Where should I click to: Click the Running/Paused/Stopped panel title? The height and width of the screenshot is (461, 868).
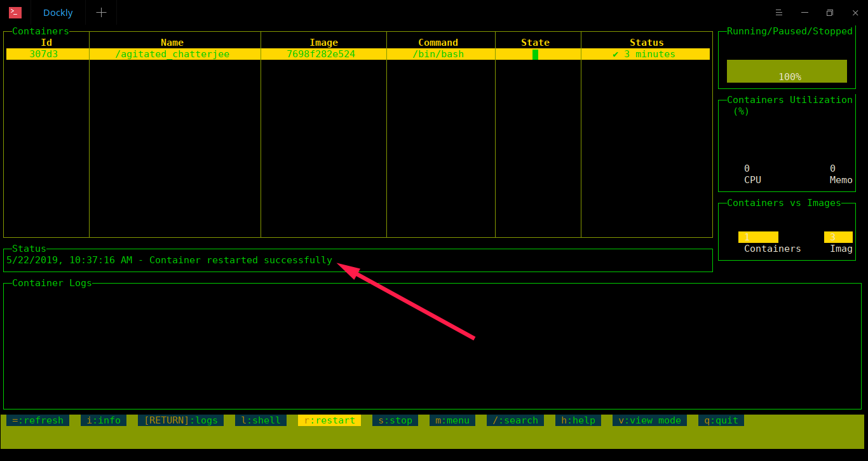pos(790,31)
